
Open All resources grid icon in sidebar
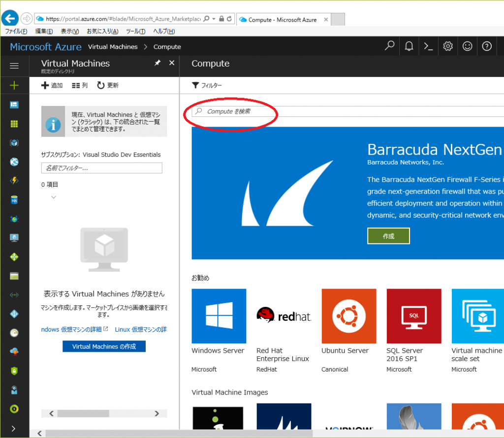[14, 124]
